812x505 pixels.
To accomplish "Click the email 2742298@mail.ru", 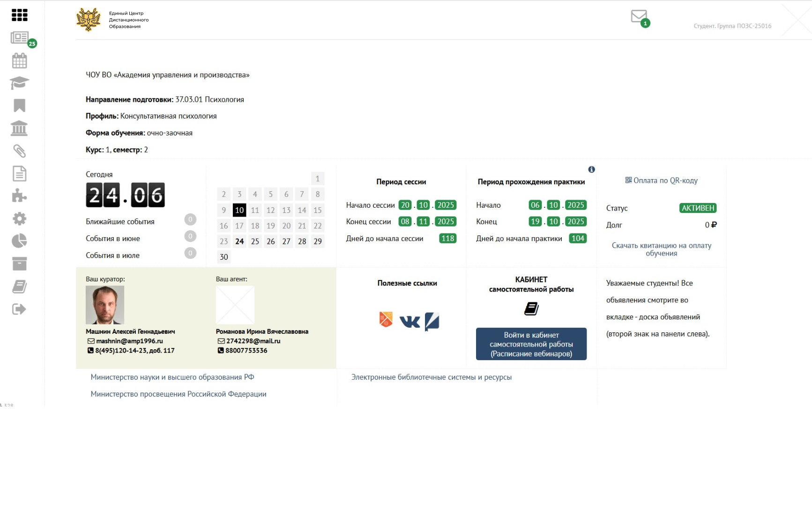I will 253,341.
